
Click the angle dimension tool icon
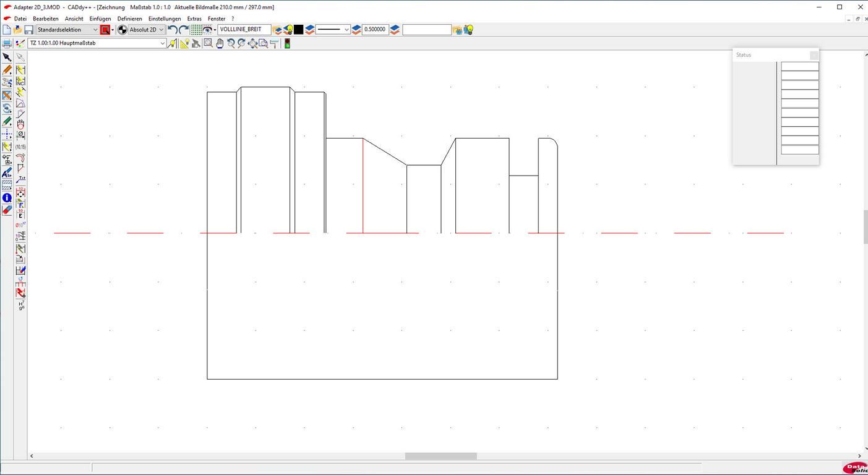tap(20, 104)
